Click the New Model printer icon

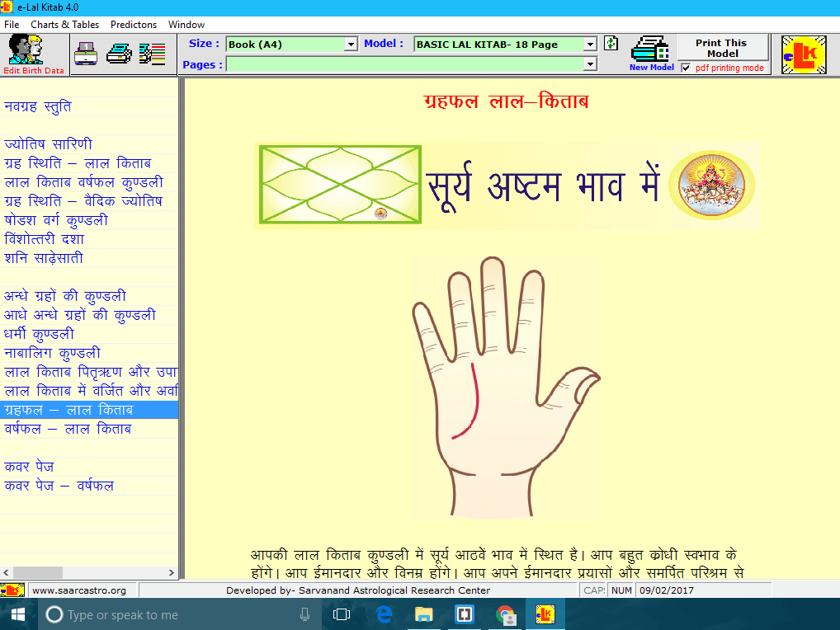[650, 49]
